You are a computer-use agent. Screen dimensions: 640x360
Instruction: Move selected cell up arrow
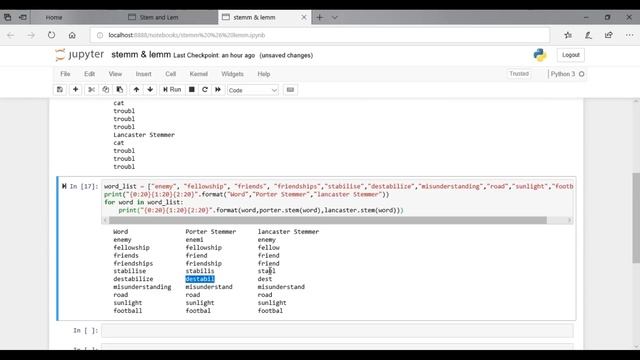coord(136,89)
